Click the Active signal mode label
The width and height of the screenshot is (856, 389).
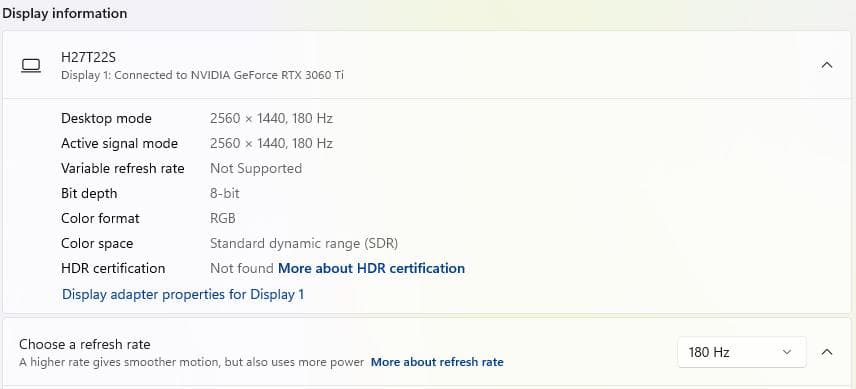coord(120,143)
